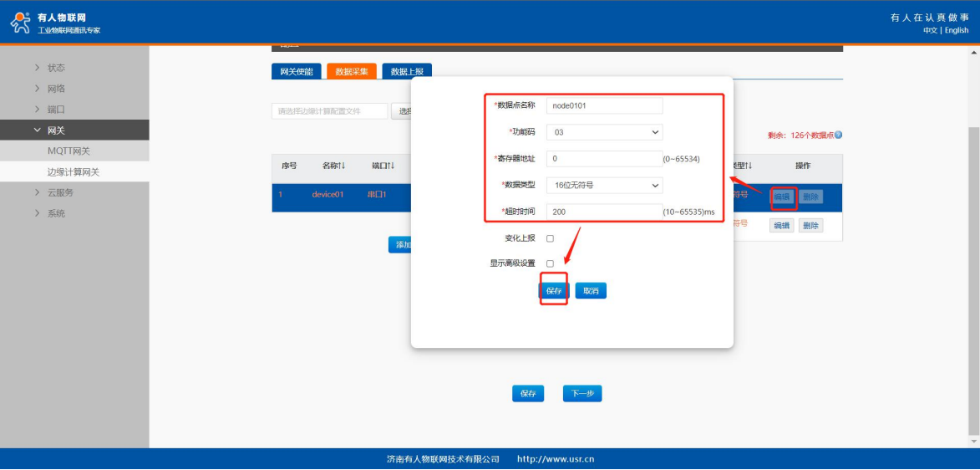This screenshot has width=980, height=470.
Task: Click the 寄存器地址 input field
Action: coord(604,159)
